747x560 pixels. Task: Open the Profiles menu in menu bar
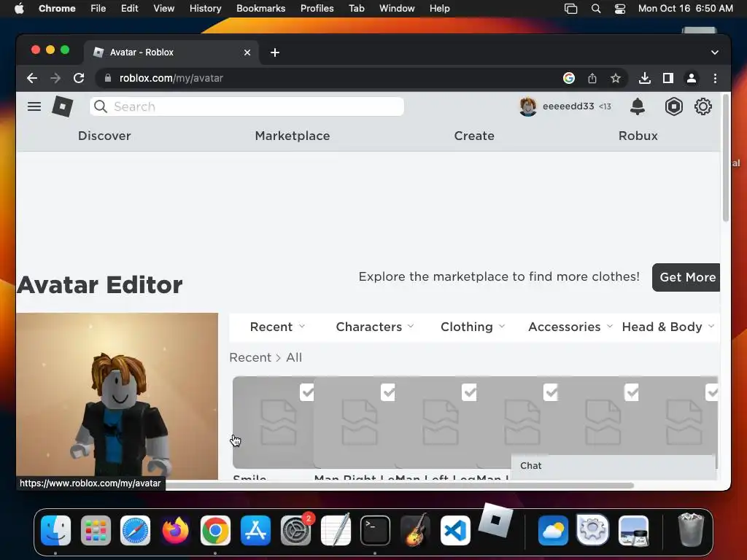pos(317,8)
